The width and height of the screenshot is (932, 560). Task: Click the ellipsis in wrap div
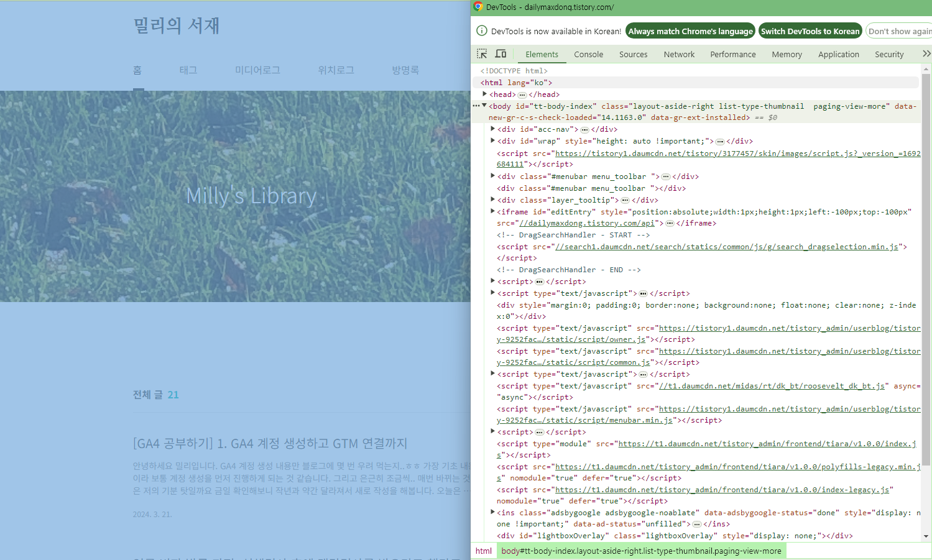point(719,141)
